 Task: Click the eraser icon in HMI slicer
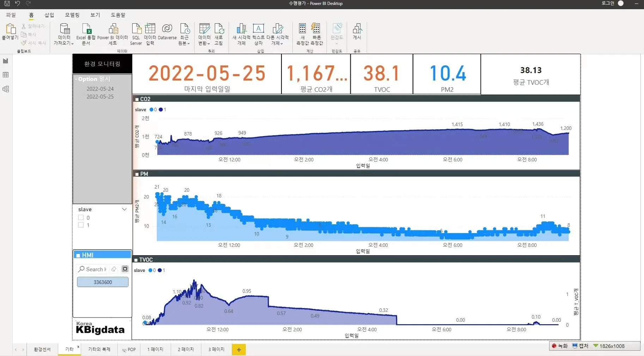[x=114, y=269]
